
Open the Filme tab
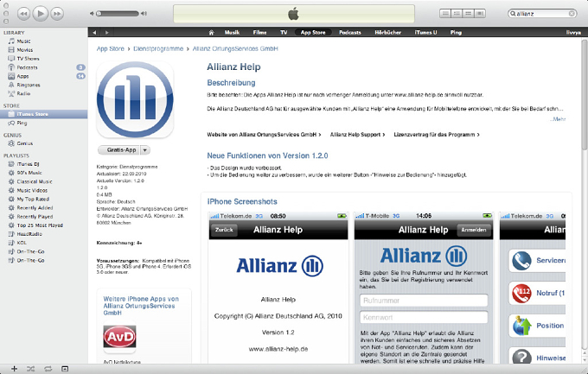coord(260,33)
